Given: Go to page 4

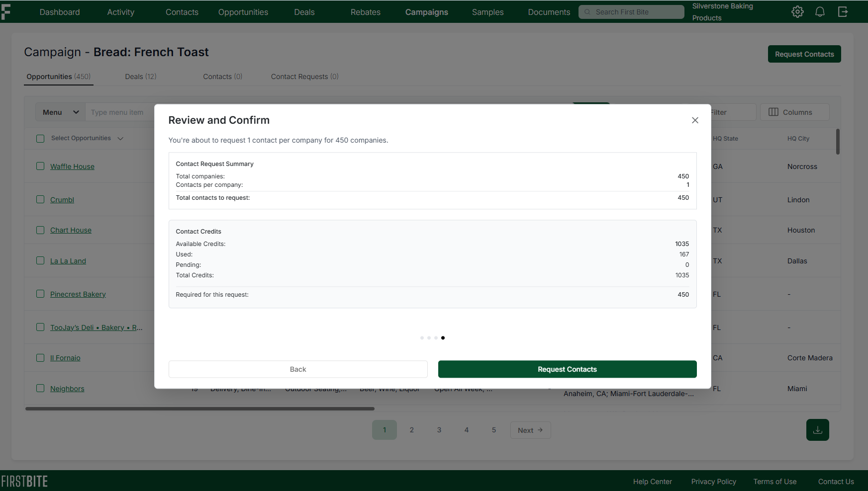Looking at the screenshot, I should pyautogui.click(x=467, y=430).
